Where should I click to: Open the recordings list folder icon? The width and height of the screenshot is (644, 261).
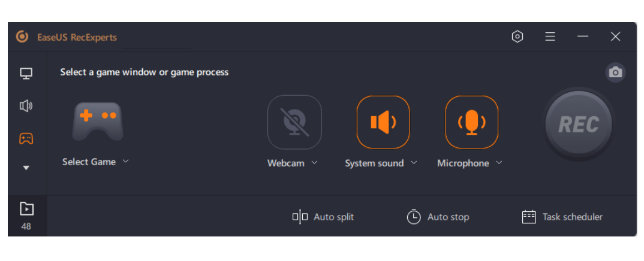pyautogui.click(x=26, y=208)
